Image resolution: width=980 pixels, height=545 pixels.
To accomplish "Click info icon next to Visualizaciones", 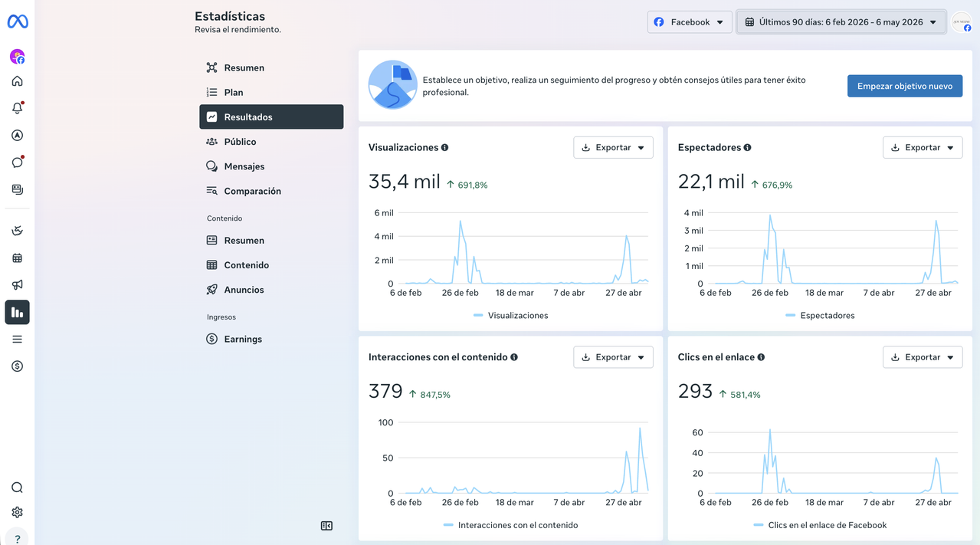I will (x=444, y=147).
